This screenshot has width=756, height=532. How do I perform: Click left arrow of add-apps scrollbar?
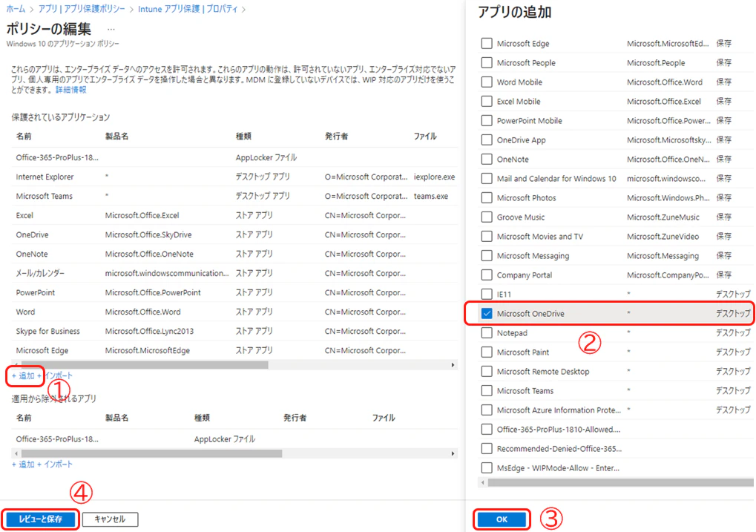pos(483,482)
